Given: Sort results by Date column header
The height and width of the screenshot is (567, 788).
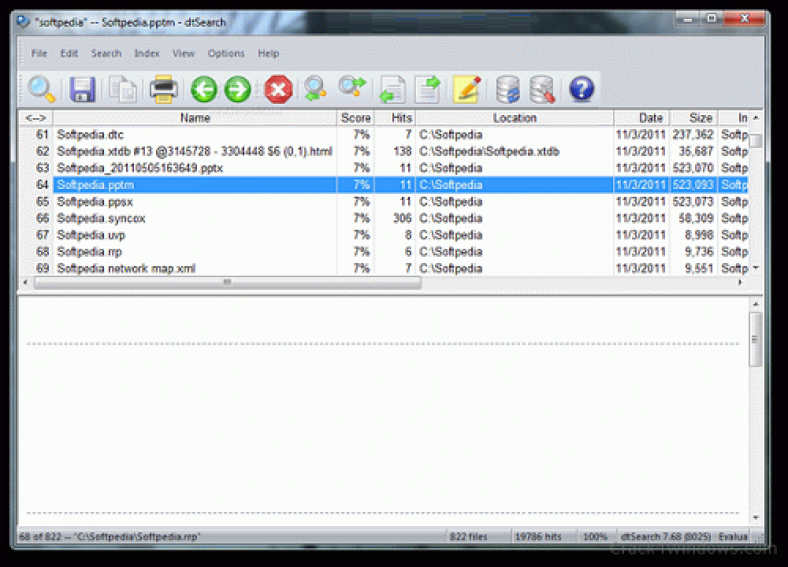Looking at the screenshot, I should coord(642,118).
